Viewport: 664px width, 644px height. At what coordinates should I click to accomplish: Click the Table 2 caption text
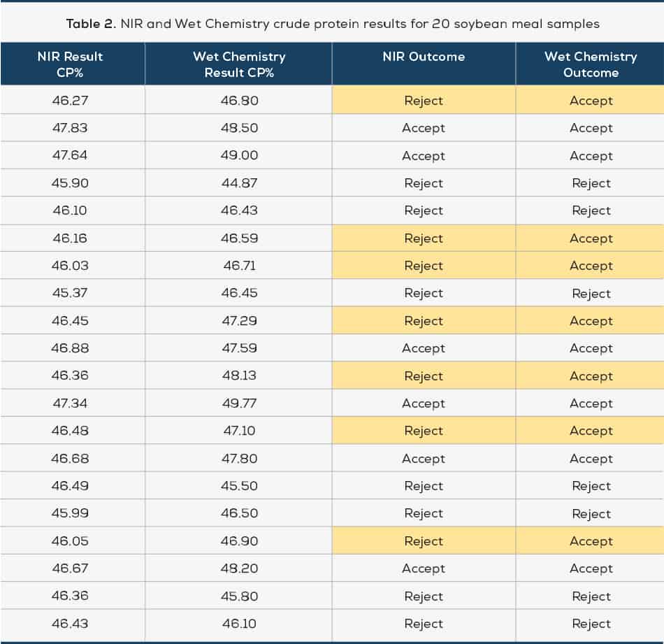pyautogui.click(x=333, y=24)
